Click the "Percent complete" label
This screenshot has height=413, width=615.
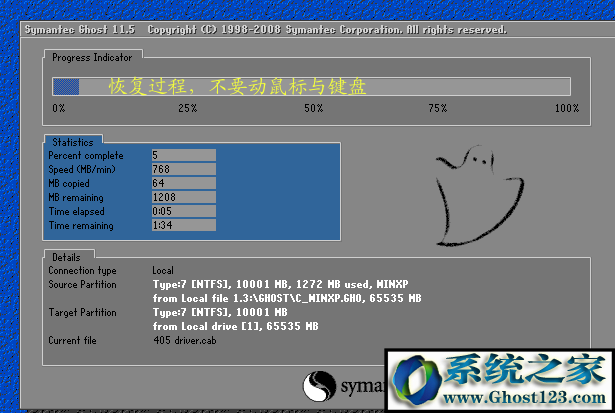[86, 156]
